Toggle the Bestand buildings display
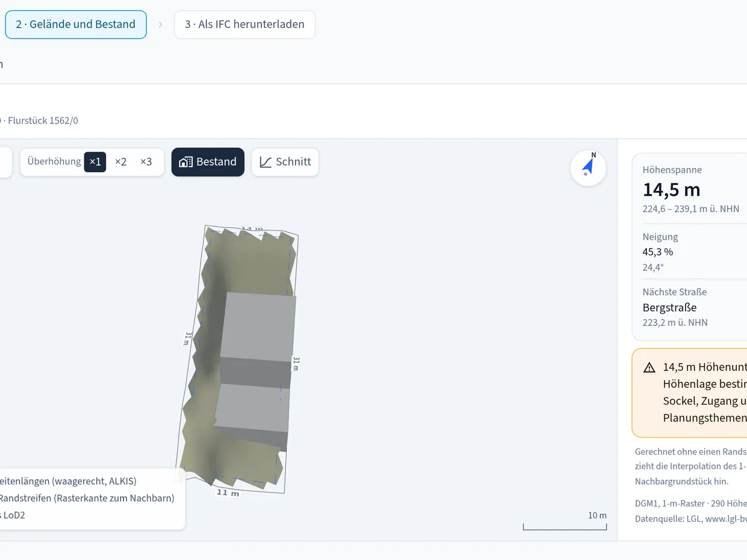 click(x=208, y=162)
